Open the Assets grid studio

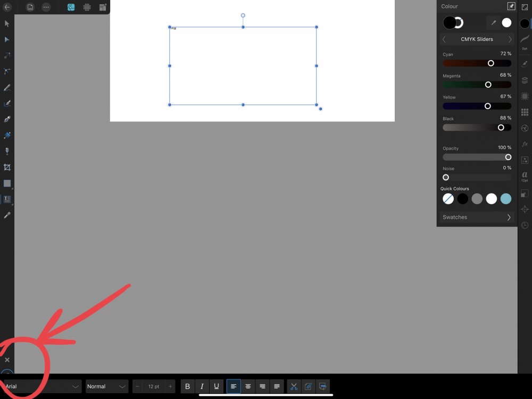coord(525,112)
